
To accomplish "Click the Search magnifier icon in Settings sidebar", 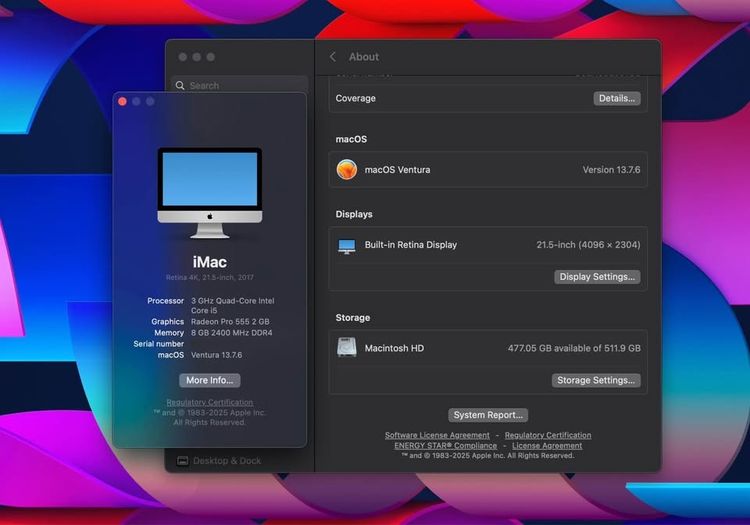I will tap(180, 86).
